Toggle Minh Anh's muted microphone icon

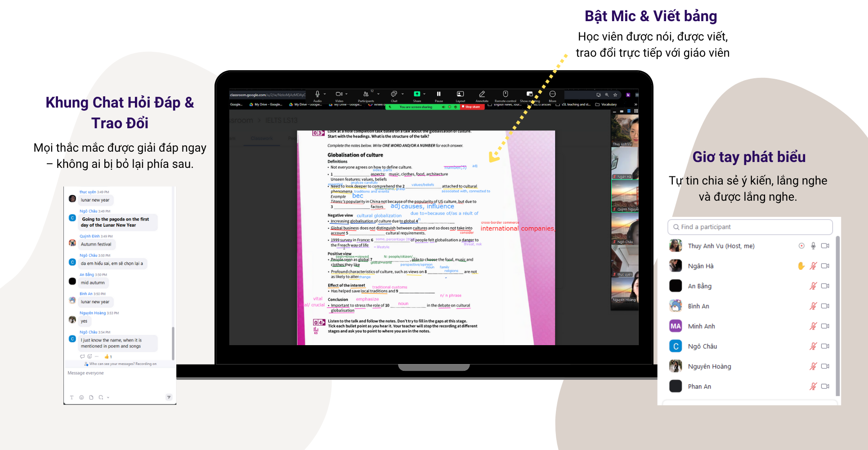point(813,326)
